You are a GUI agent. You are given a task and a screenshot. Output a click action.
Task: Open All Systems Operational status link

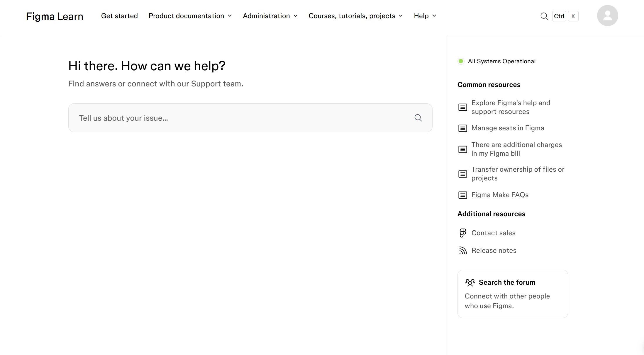click(x=501, y=61)
